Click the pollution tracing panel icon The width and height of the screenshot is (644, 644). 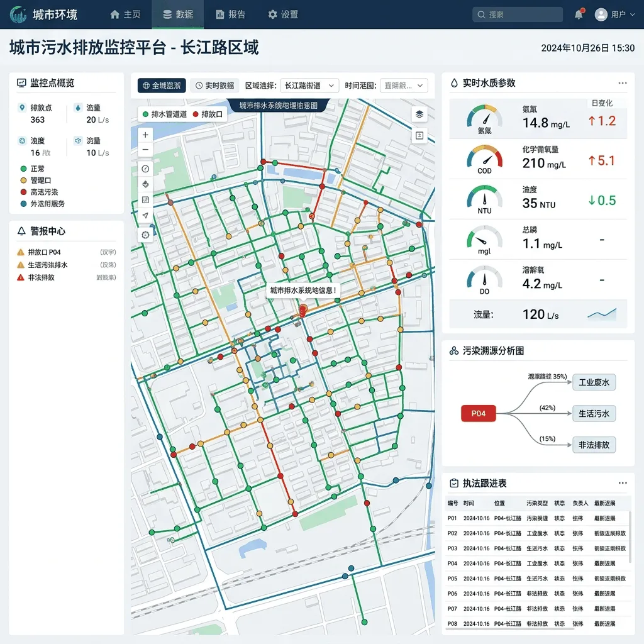click(x=454, y=351)
